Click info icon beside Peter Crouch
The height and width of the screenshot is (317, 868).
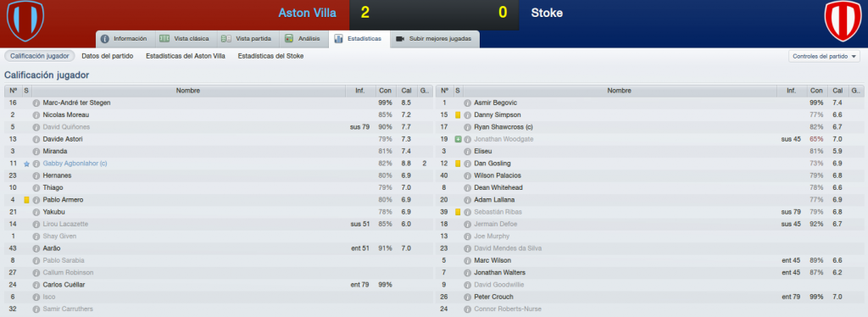(467, 298)
